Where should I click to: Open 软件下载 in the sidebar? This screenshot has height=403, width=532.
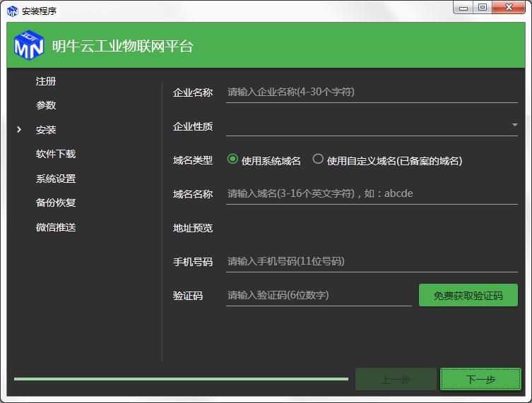click(56, 154)
